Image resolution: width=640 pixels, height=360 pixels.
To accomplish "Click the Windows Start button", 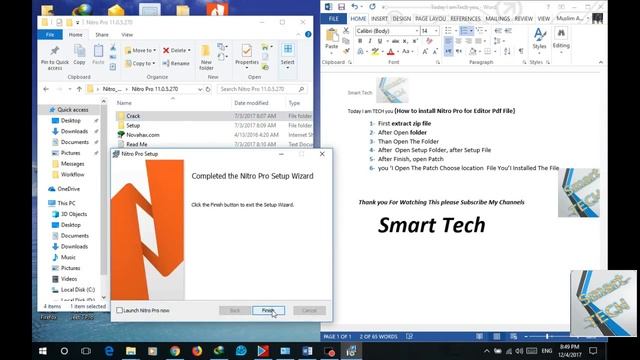I will 43,351.
